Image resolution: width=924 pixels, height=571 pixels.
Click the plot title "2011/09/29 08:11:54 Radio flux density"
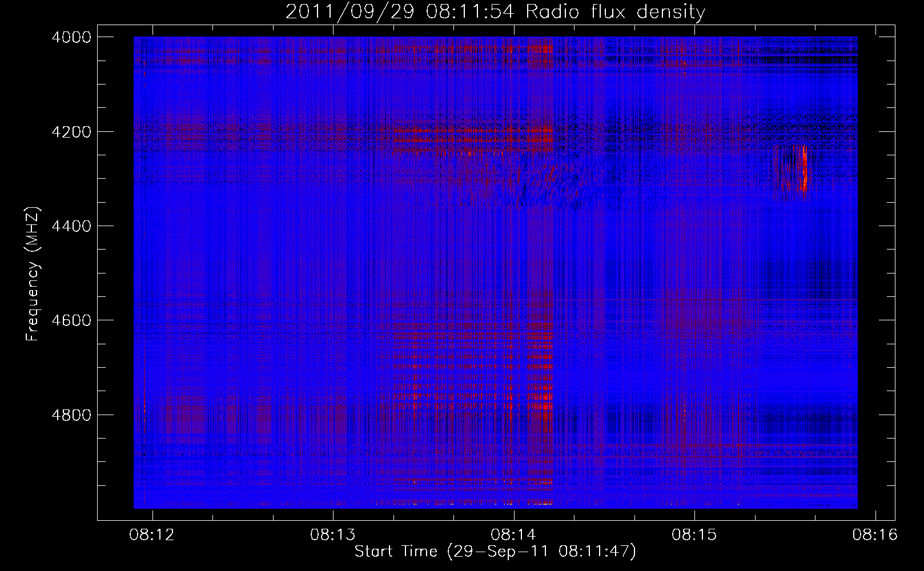495,12
